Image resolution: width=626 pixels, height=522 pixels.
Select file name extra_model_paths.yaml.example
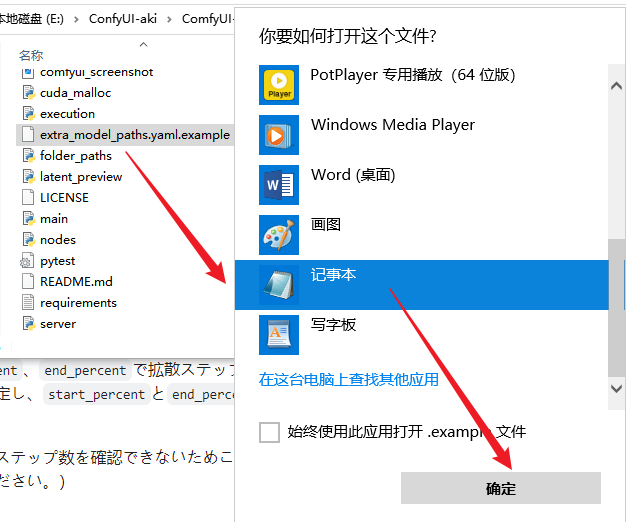pyautogui.click(x=135, y=135)
